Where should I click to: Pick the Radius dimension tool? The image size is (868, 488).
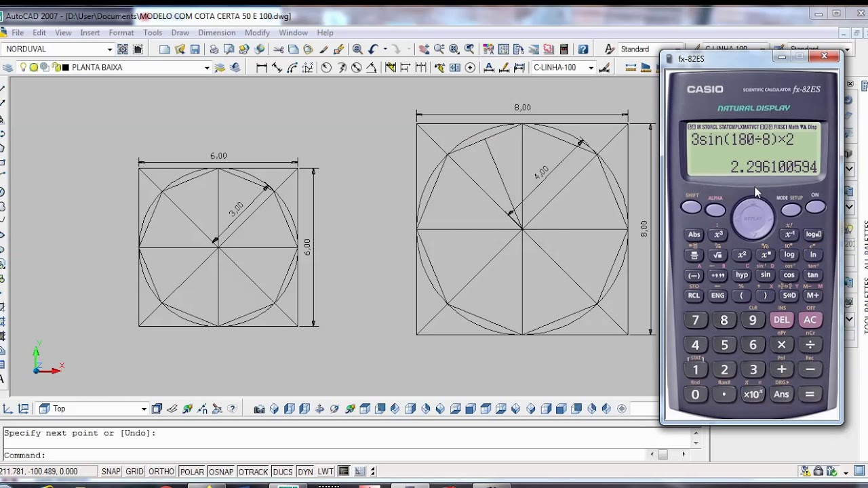[326, 68]
